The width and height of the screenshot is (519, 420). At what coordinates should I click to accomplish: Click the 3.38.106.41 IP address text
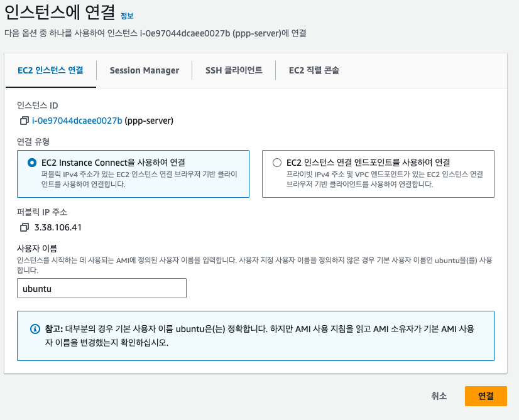(x=58, y=227)
